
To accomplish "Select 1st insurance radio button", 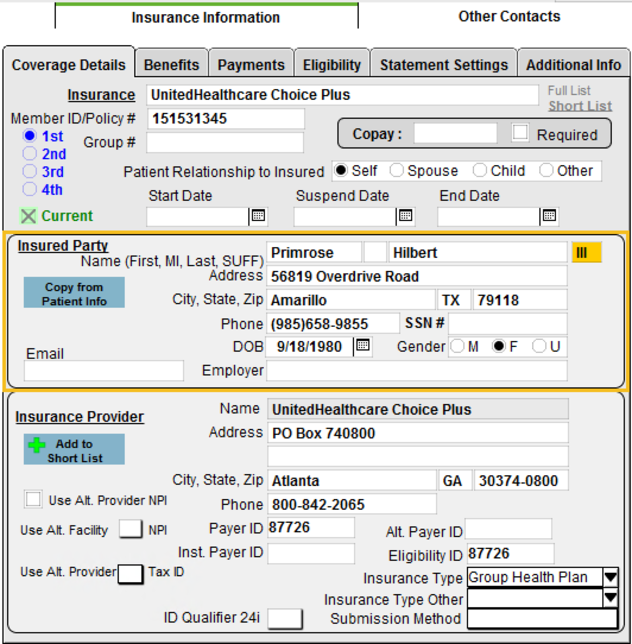I will coord(30,136).
